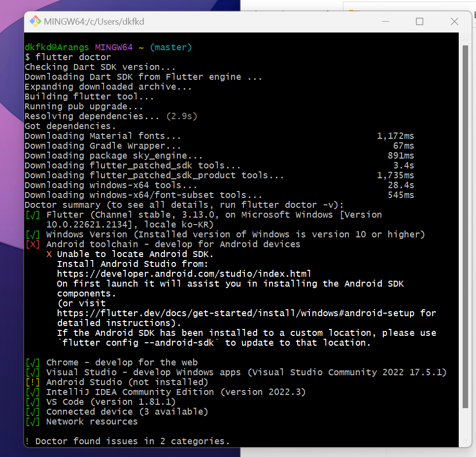Close the MINGW64 terminal window
The width and height of the screenshot is (476, 457).
pos(454,22)
